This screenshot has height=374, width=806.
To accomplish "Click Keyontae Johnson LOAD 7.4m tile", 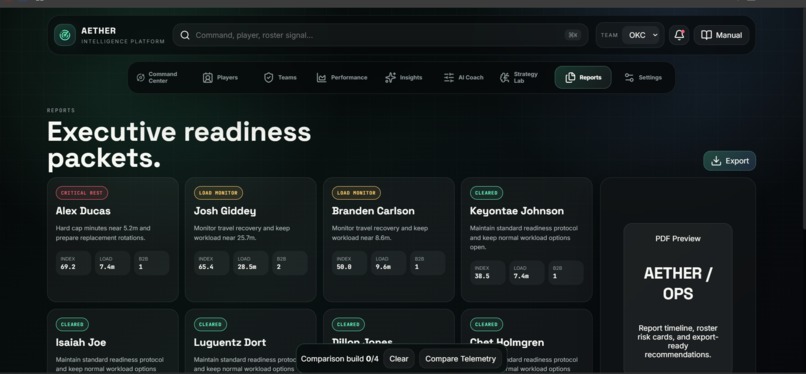I will click(x=527, y=272).
